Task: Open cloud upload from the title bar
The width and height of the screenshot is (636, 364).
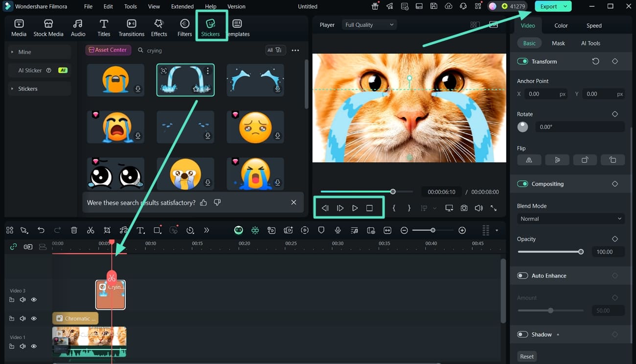Action: (449, 6)
